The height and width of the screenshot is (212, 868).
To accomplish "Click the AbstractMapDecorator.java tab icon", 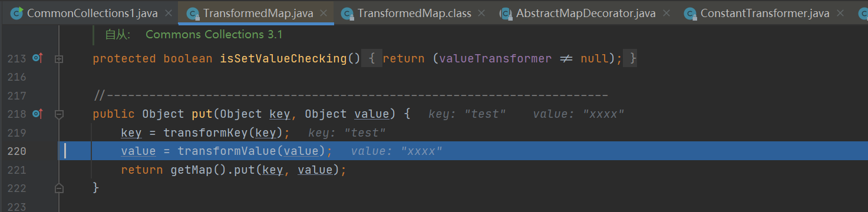I will click(x=505, y=12).
